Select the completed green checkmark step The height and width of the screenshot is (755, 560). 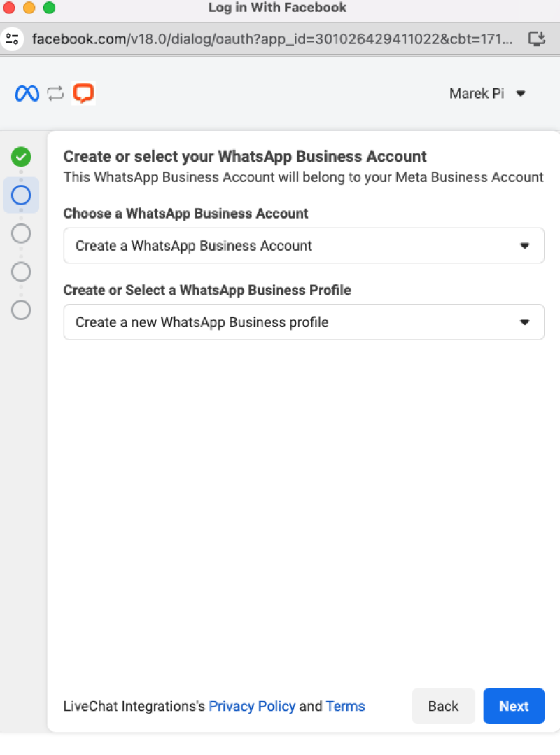21,156
